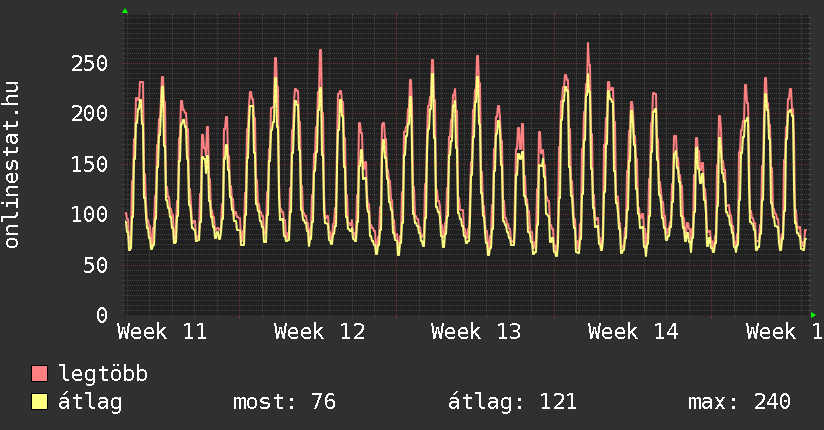Viewport: 824px width, 430px height.
Task: Click the yellow átlag color swatch
Action: 39,402
